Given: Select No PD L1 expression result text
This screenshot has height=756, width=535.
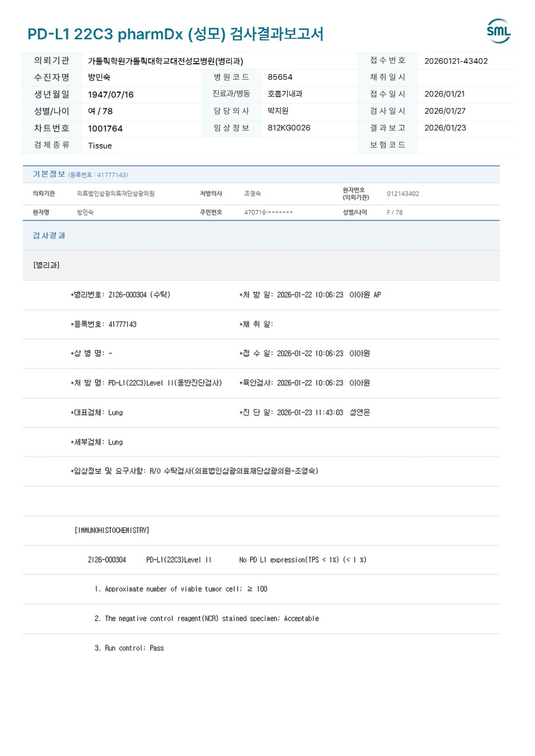Looking at the screenshot, I should coord(303,560).
